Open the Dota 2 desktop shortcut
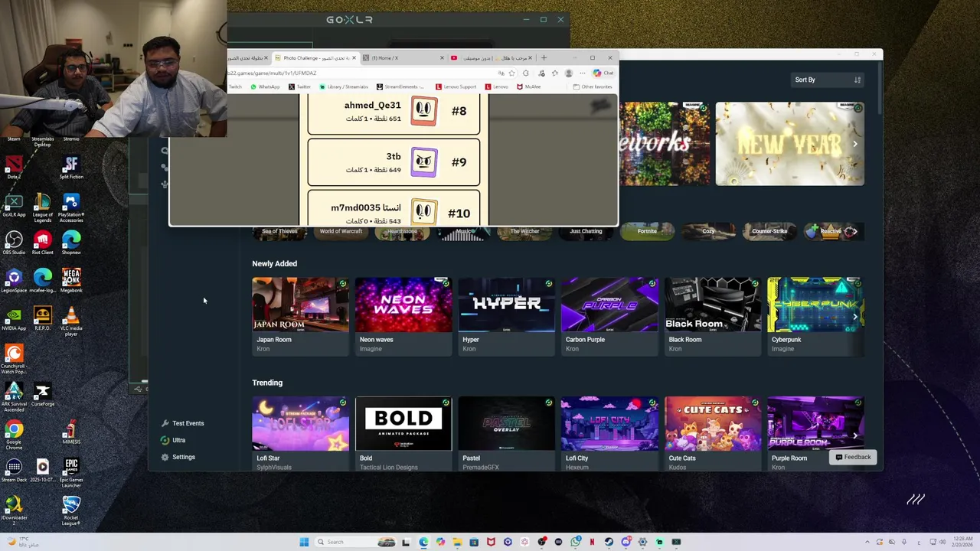 tap(14, 167)
